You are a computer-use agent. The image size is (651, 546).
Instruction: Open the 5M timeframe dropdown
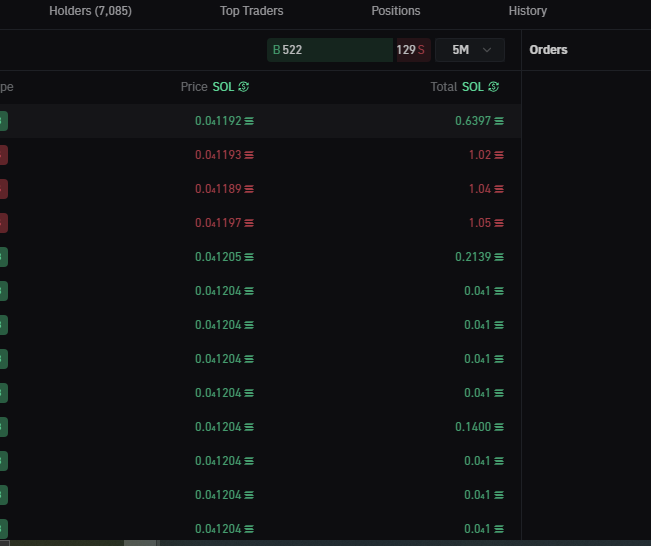click(470, 50)
